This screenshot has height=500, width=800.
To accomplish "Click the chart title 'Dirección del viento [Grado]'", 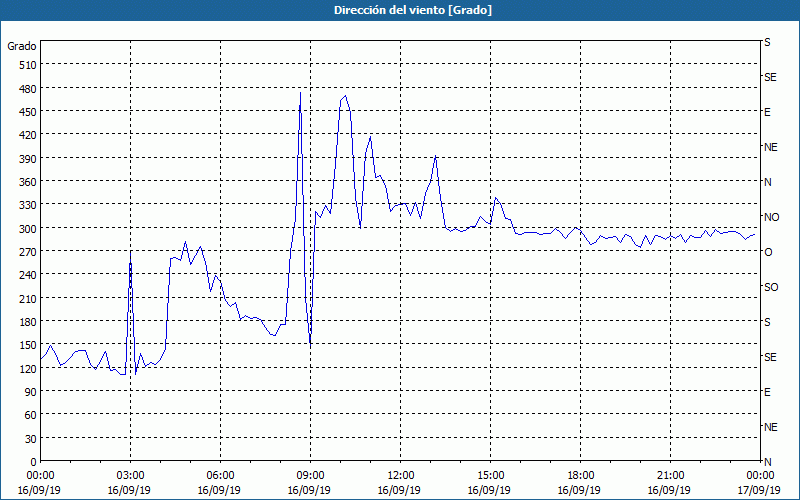I will (413, 10).
